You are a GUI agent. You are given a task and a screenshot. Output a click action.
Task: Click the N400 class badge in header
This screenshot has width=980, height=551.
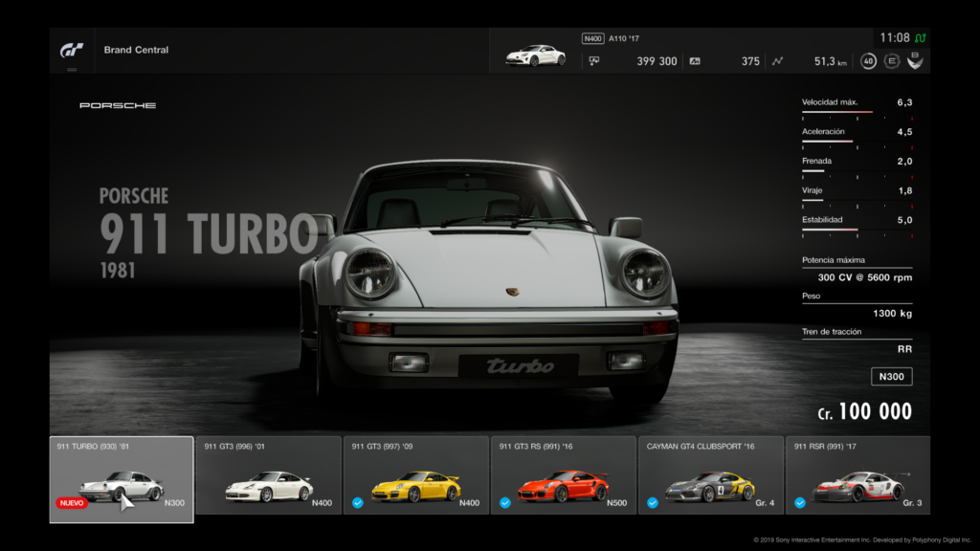click(592, 38)
